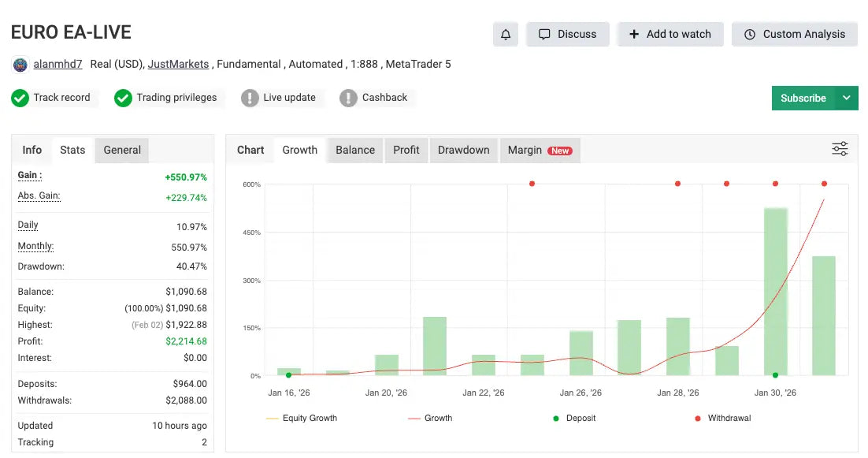Click the alanmhd7 user avatar
868x458 pixels.
click(x=20, y=65)
